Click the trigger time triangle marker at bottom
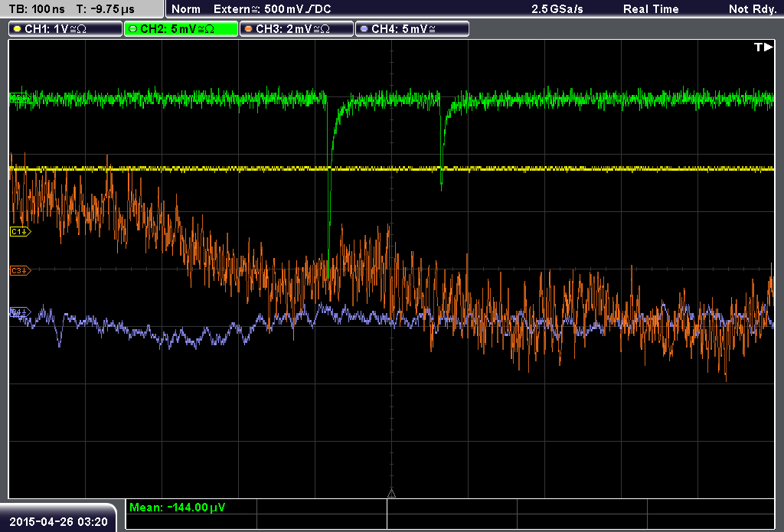Viewport: 784px width, 532px height. pyautogui.click(x=391, y=494)
